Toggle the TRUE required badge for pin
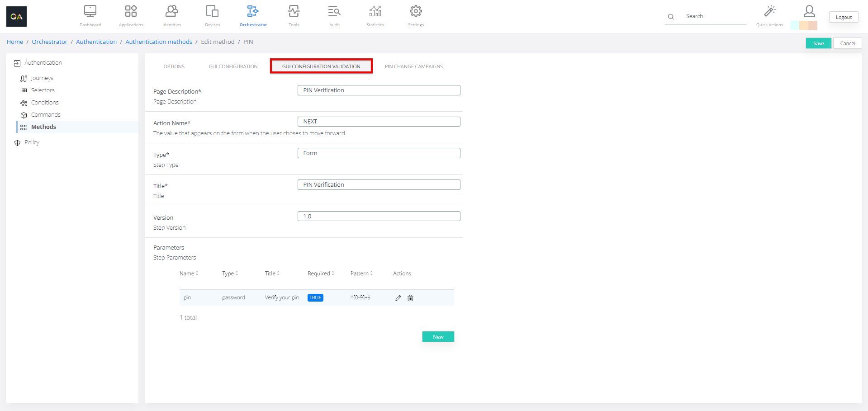This screenshot has height=411, width=868. (x=315, y=298)
